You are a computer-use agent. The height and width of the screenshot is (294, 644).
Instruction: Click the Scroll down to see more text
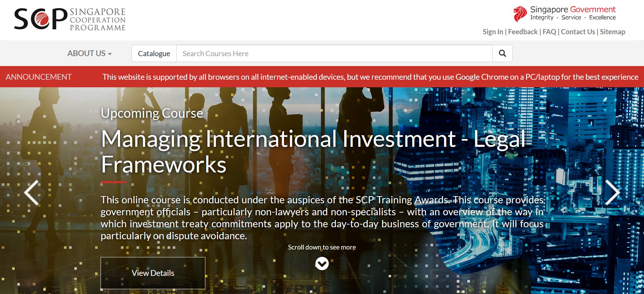pyautogui.click(x=322, y=247)
